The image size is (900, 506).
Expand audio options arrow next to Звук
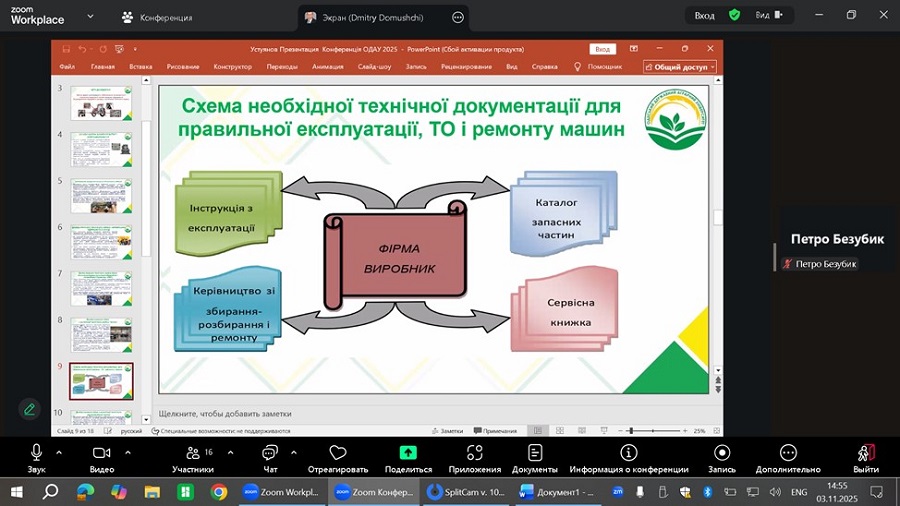(x=59, y=452)
